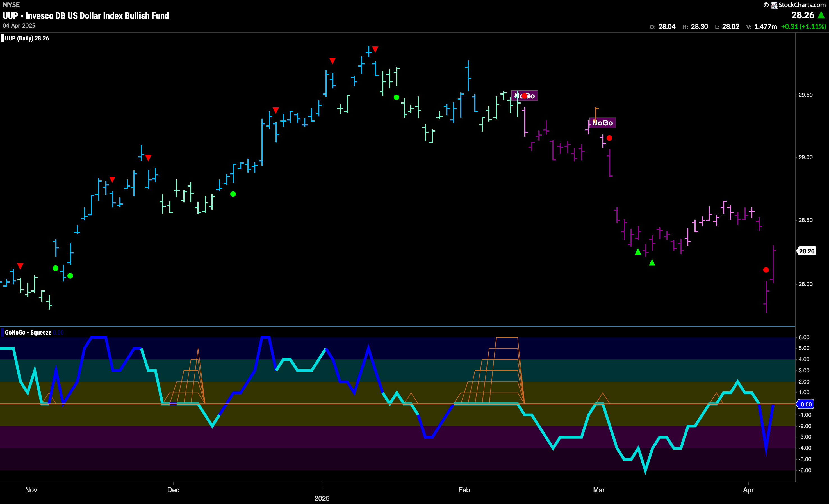Image resolution: width=829 pixels, height=504 pixels.
Task: Click the 28.00 price axis label
Action: [805, 284]
